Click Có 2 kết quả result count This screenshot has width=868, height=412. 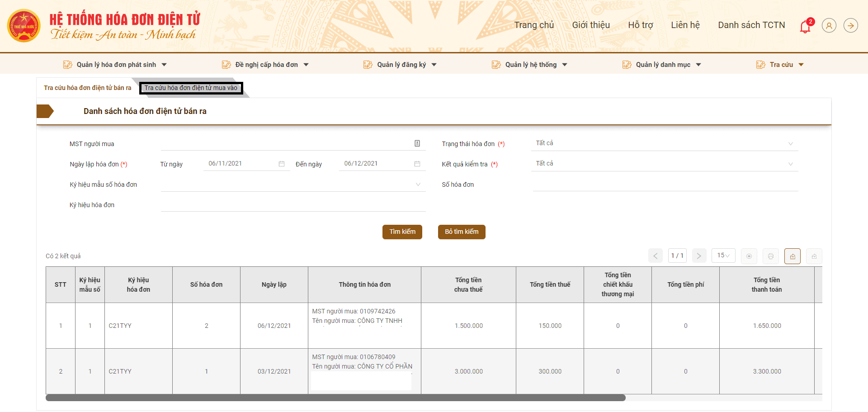tap(63, 256)
